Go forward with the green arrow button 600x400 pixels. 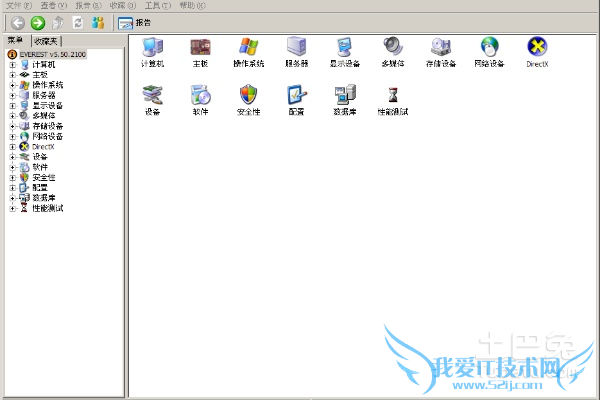[38, 23]
